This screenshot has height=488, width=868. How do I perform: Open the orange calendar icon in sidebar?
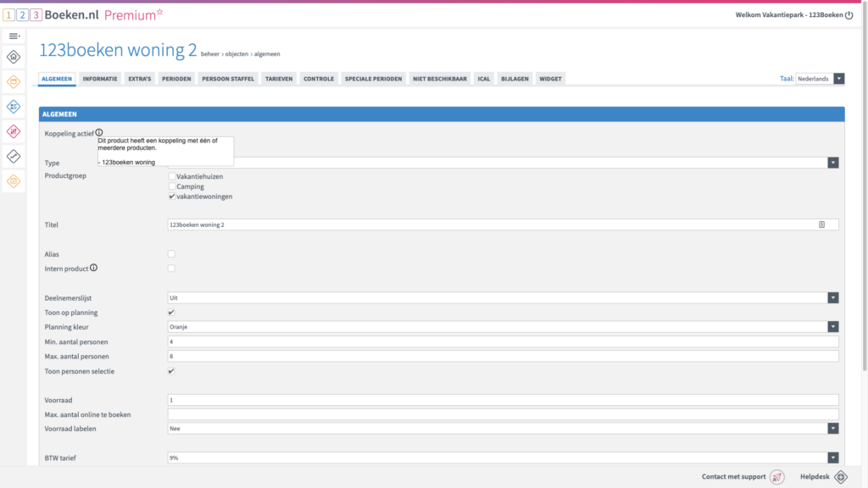[x=14, y=82]
